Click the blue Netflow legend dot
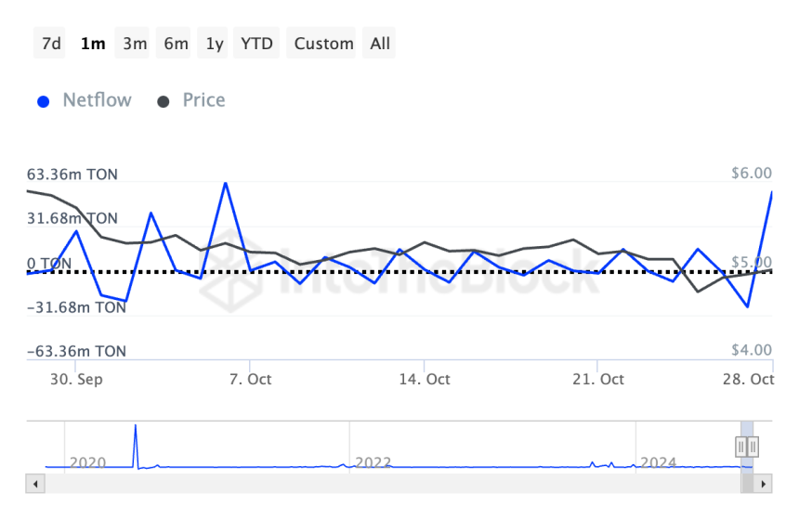This screenshot has height=532, width=799. pos(43,101)
